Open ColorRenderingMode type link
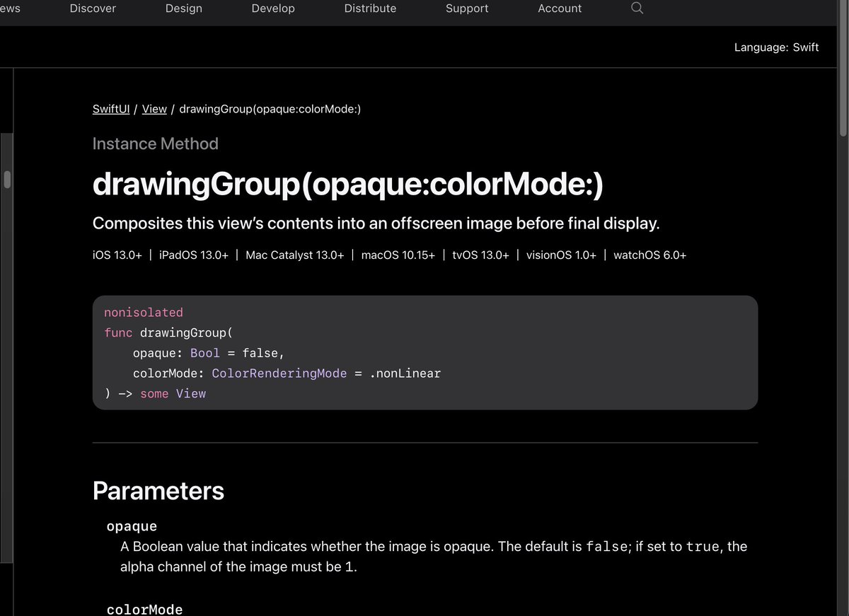849x616 pixels. pyautogui.click(x=279, y=373)
